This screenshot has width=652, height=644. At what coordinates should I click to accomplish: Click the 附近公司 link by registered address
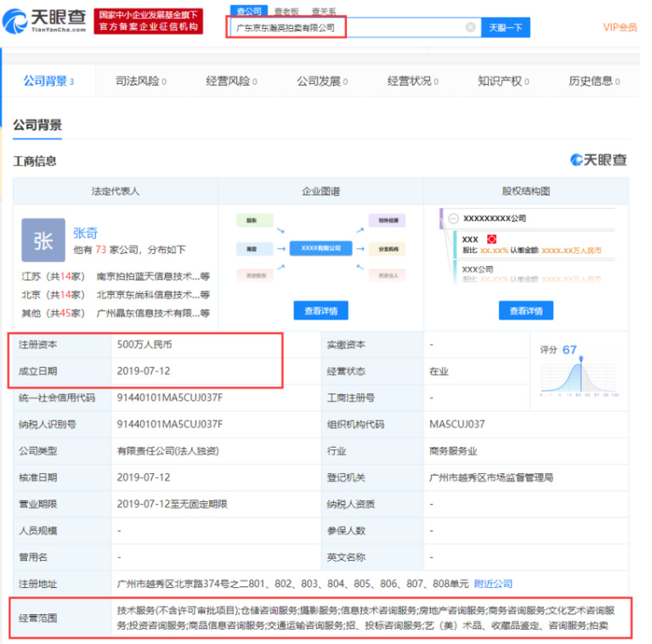pyautogui.click(x=493, y=584)
